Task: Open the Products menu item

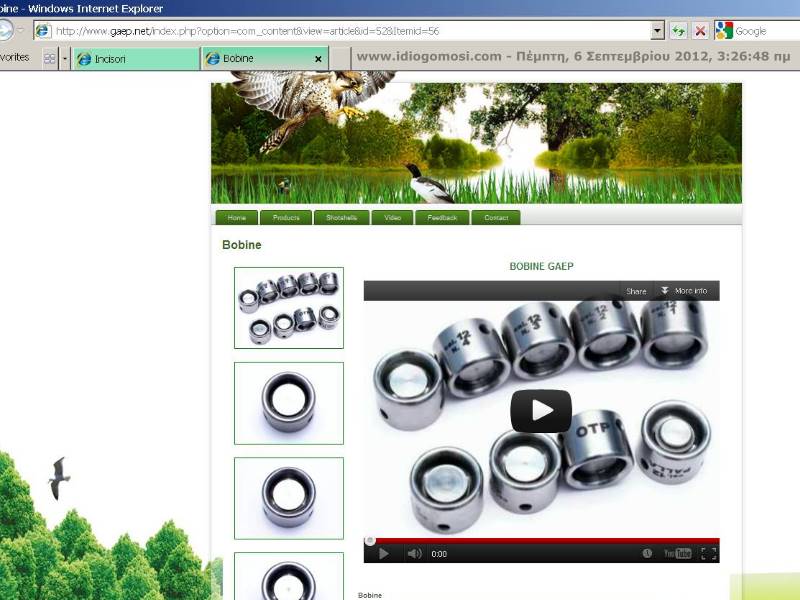Action: (x=286, y=217)
